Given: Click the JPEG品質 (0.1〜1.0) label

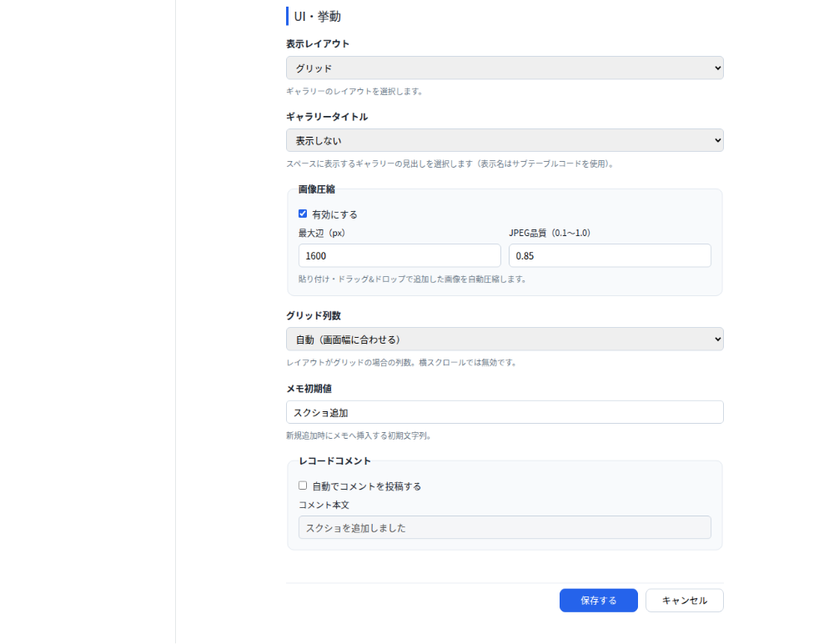Looking at the screenshot, I should point(550,233).
